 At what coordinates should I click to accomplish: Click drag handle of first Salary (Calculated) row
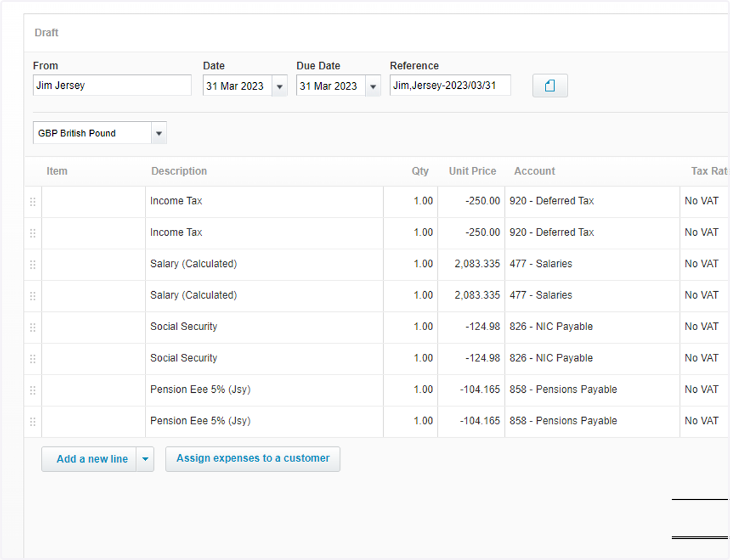click(33, 264)
